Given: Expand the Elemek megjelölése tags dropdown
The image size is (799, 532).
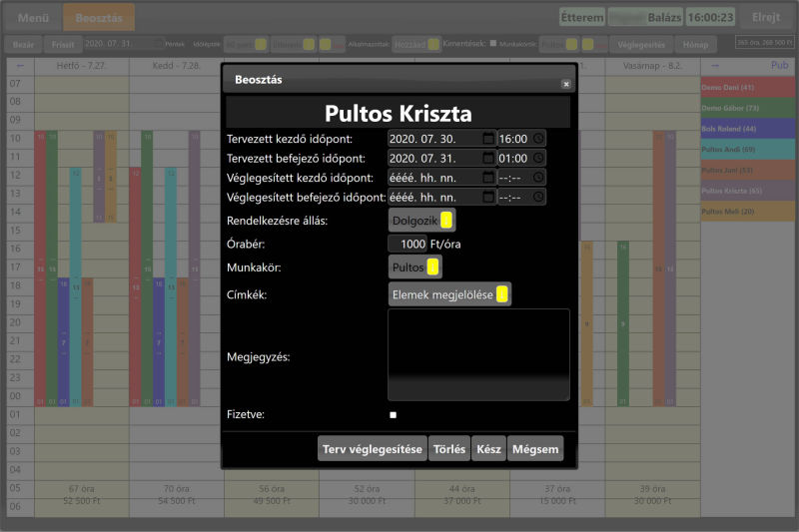Looking at the screenshot, I should pos(449,294).
